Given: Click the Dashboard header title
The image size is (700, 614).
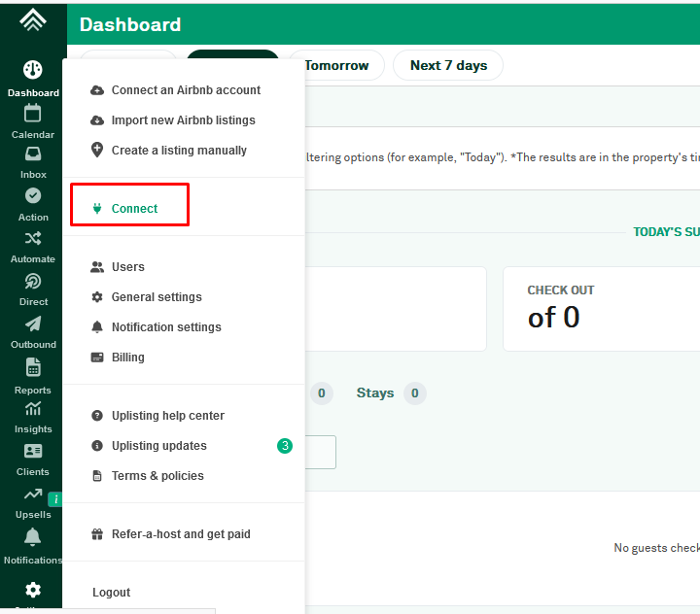Looking at the screenshot, I should coord(130,24).
